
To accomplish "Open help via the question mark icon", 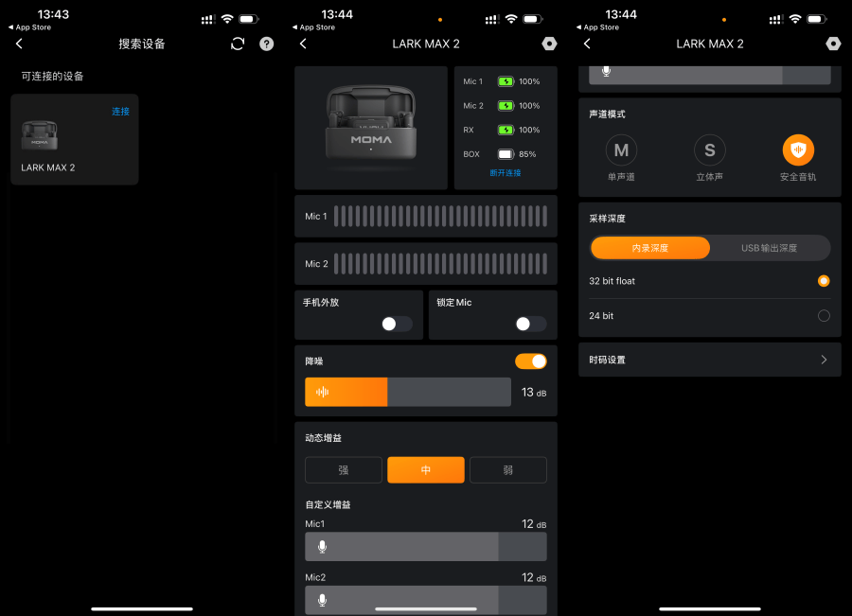I will (x=266, y=44).
